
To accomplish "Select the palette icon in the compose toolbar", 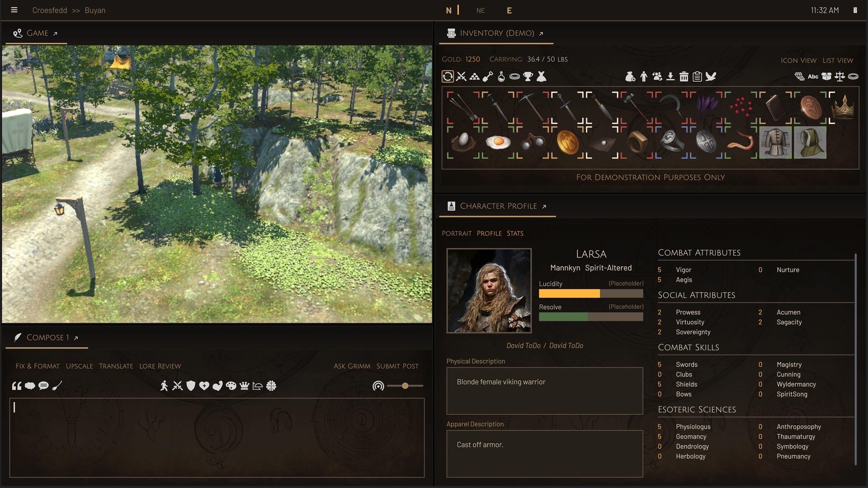I will tap(231, 385).
